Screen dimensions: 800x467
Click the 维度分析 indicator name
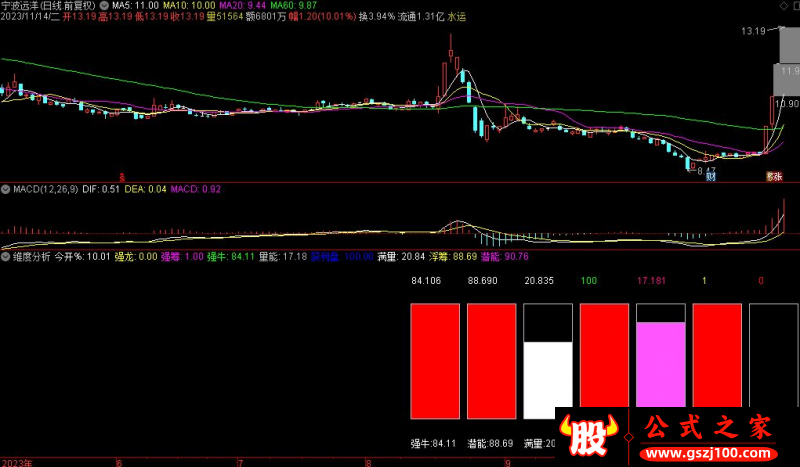tap(32, 257)
